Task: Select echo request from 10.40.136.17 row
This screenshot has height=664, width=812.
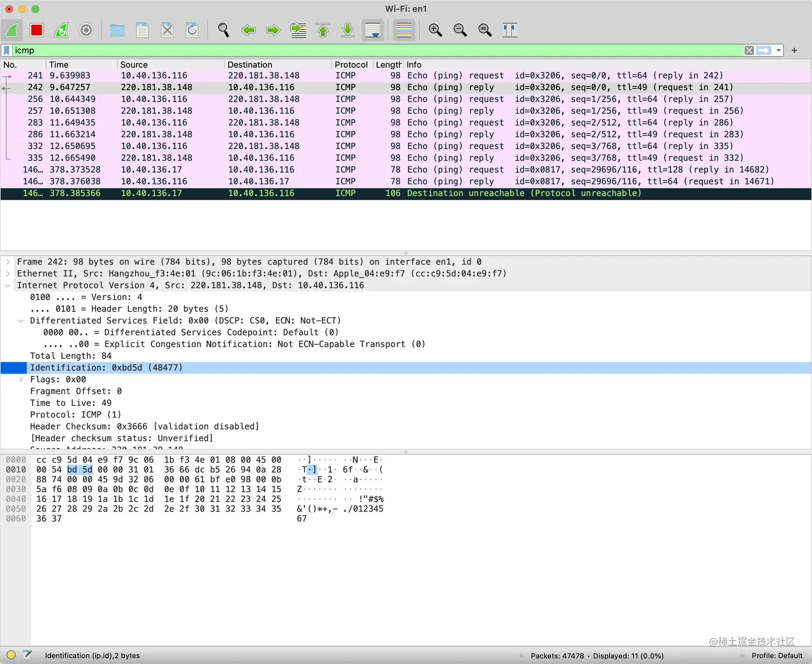Action: (406, 170)
